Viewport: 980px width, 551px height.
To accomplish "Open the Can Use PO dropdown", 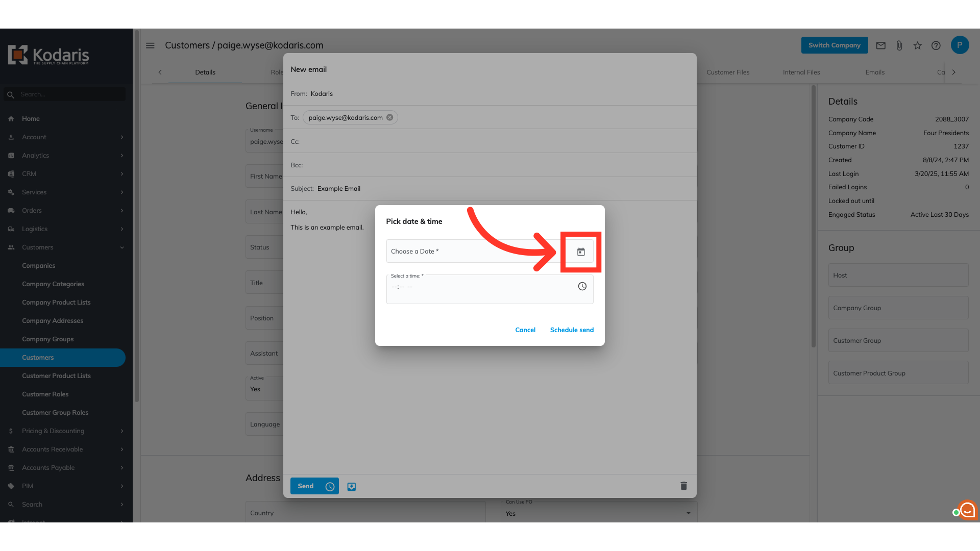I will (x=598, y=513).
